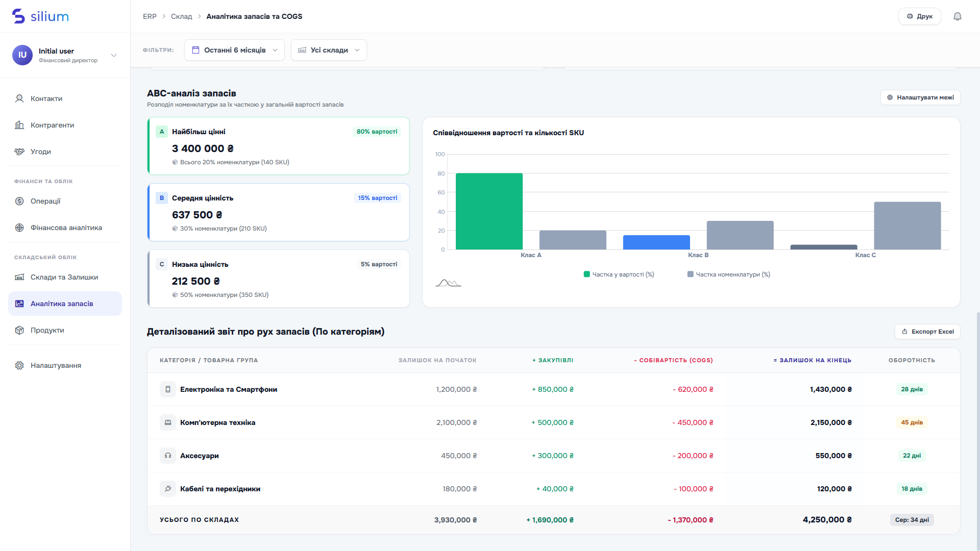Viewport: 980px width, 551px height.
Task: Click the Silium logo icon
Action: point(18,16)
